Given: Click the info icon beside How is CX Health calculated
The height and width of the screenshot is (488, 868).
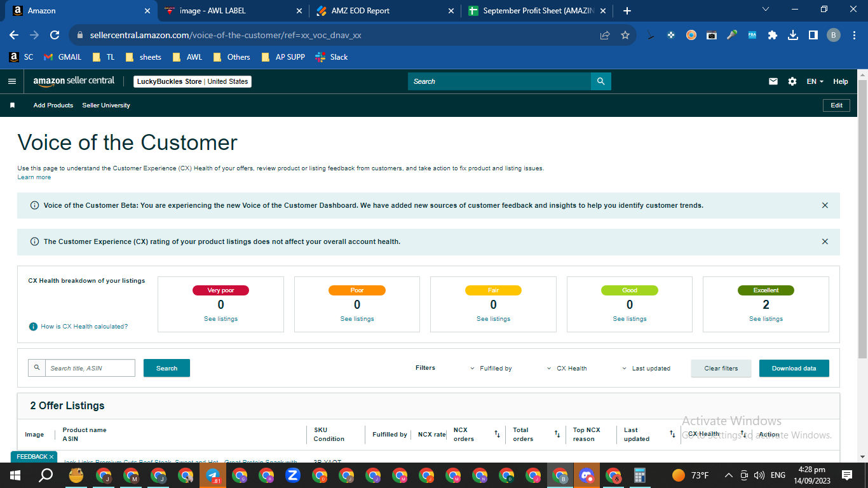Looking at the screenshot, I should coord(33,327).
